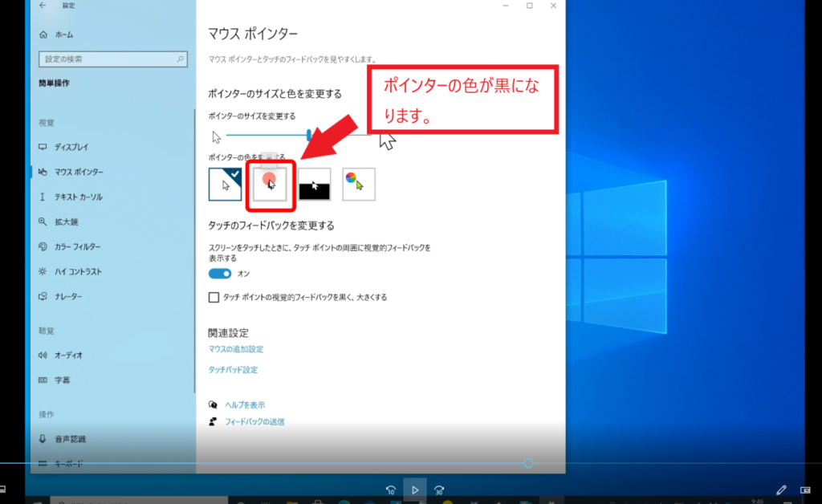822x504 pixels.
Task: Open ナレーター settings page
Action: [x=67, y=297]
